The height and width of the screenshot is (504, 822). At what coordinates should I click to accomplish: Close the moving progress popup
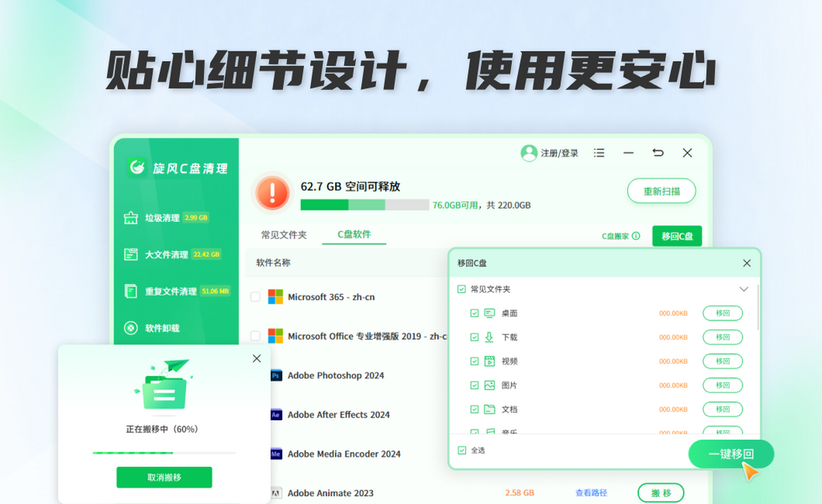[256, 358]
